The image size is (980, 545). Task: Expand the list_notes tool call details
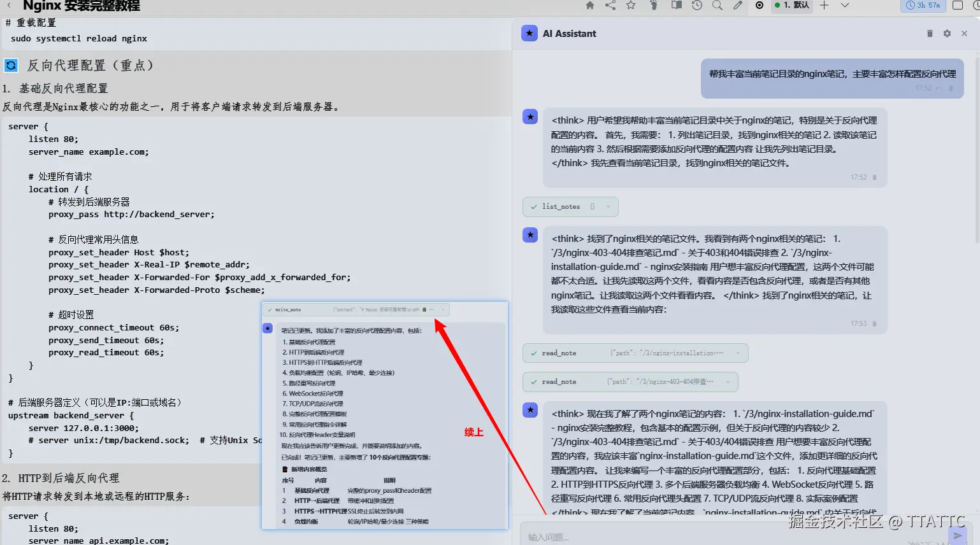click(608, 207)
